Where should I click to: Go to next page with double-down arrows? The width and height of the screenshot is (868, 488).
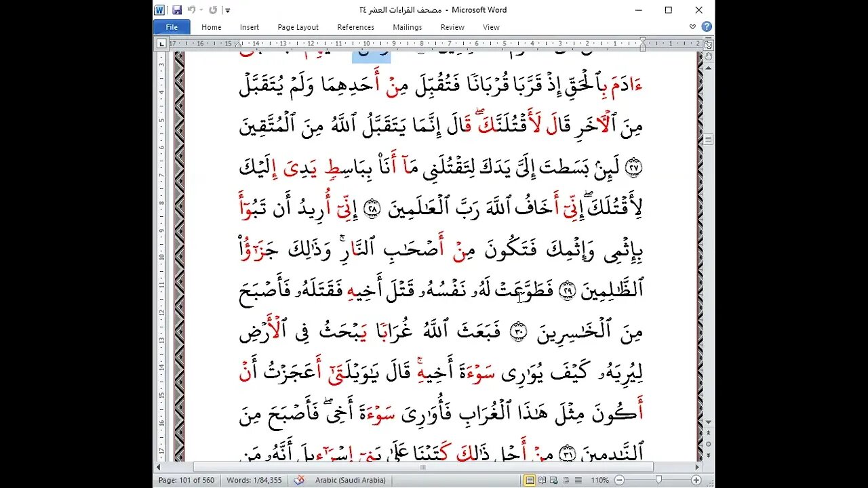tap(708, 456)
